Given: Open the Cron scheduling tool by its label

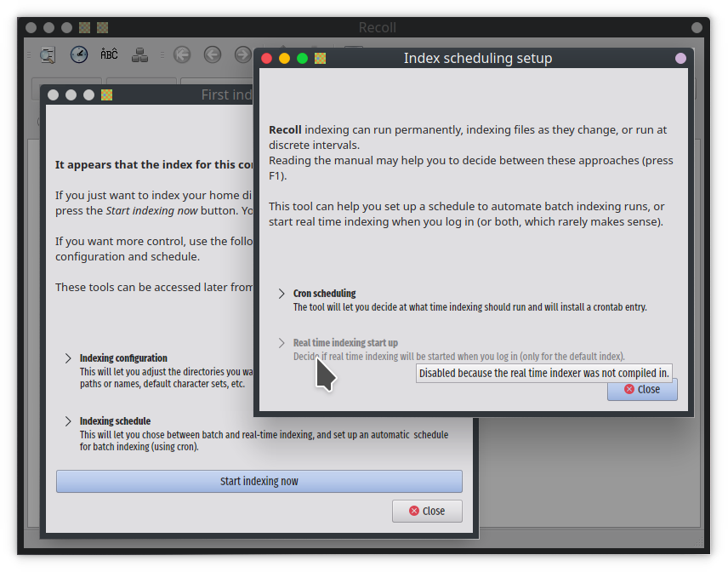Looking at the screenshot, I should pyautogui.click(x=324, y=294).
